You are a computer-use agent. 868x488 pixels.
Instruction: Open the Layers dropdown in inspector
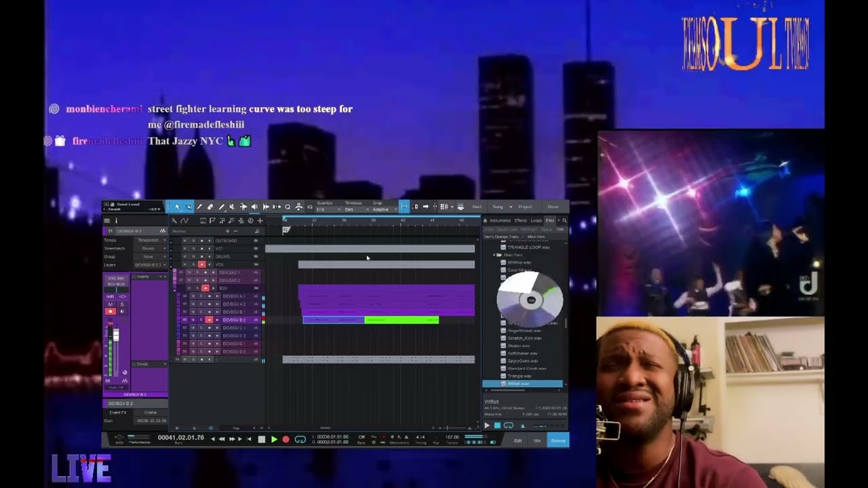[x=150, y=265]
